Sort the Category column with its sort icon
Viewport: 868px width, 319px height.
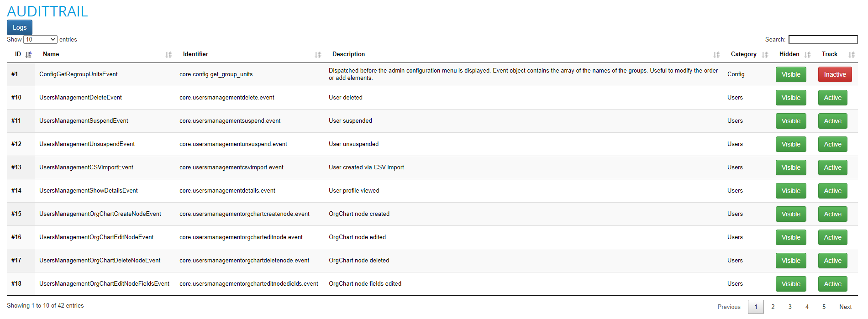[x=764, y=54]
